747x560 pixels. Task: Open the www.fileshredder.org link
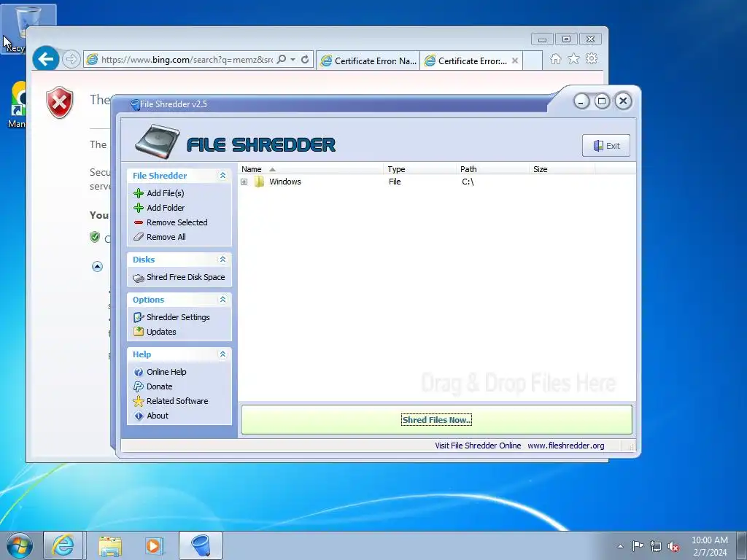566,446
